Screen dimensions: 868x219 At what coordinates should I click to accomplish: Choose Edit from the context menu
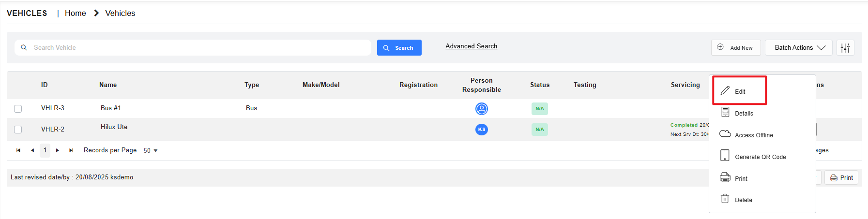pyautogui.click(x=739, y=91)
